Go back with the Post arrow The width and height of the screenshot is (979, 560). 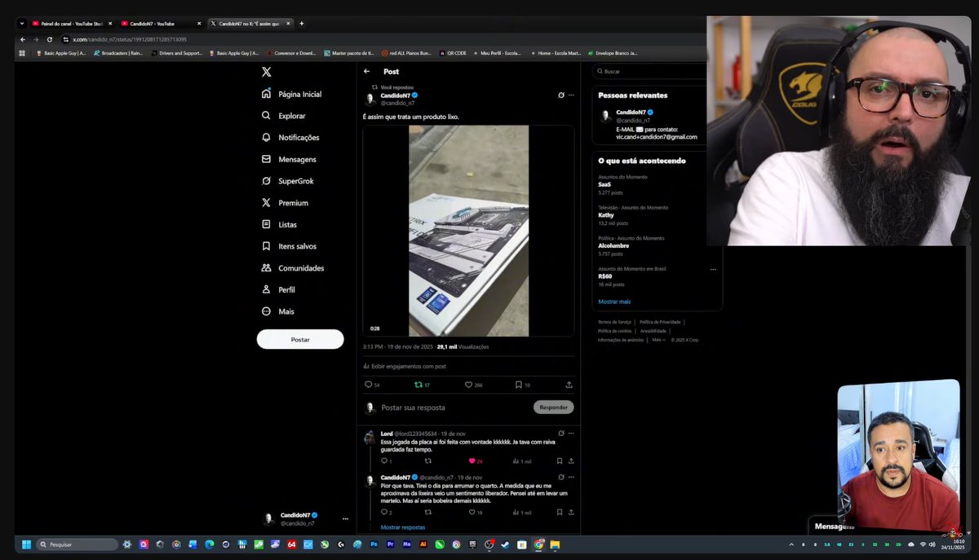(x=367, y=72)
